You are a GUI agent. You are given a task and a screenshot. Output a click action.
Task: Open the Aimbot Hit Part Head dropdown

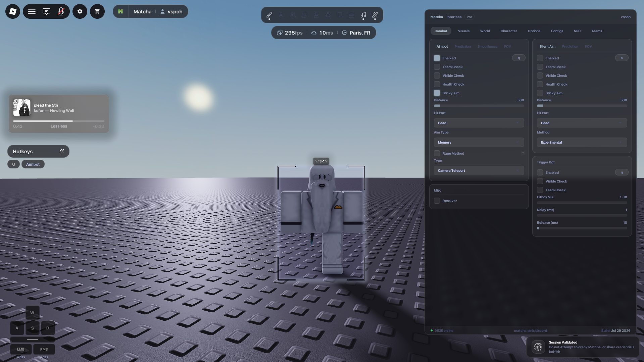point(479,123)
